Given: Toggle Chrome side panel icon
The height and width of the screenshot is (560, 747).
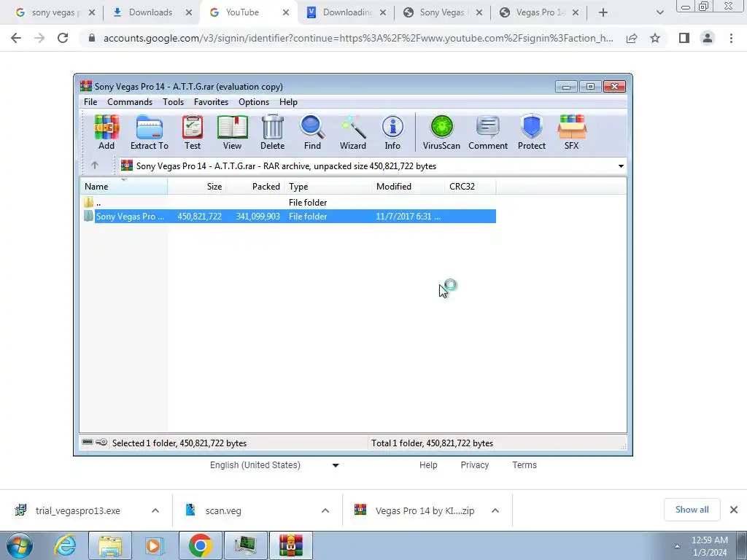Looking at the screenshot, I should pyautogui.click(x=684, y=38).
